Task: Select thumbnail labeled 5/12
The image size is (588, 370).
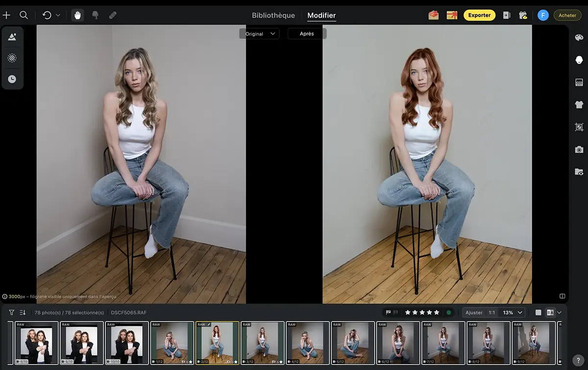Action: [353, 343]
